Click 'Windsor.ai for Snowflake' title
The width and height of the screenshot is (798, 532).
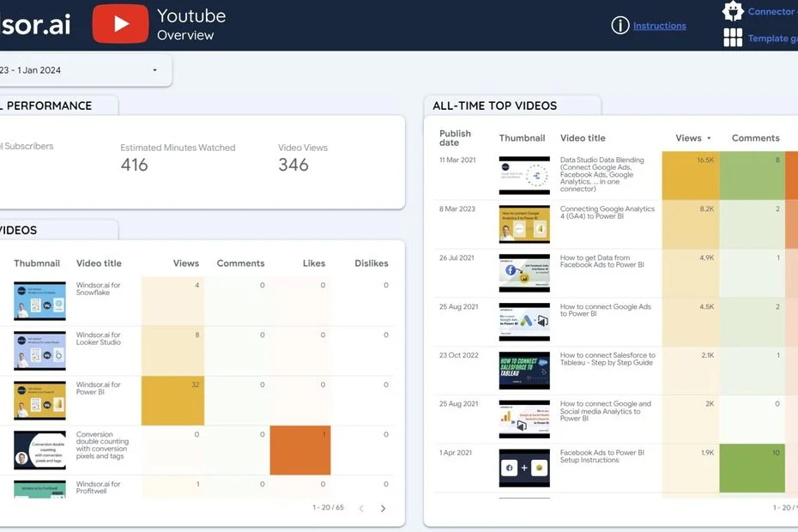[x=98, y=288]
